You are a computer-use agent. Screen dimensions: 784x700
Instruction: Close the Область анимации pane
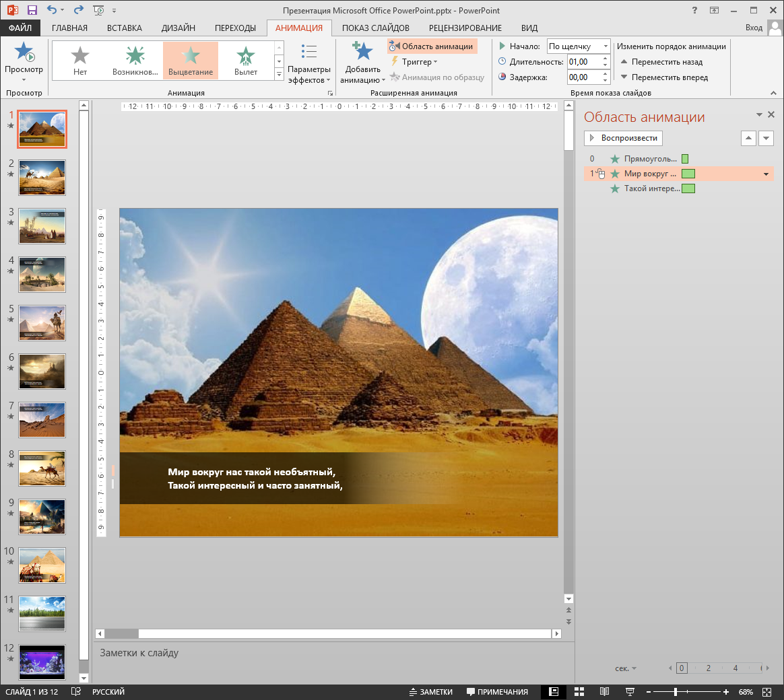click(x=771, y=115)
